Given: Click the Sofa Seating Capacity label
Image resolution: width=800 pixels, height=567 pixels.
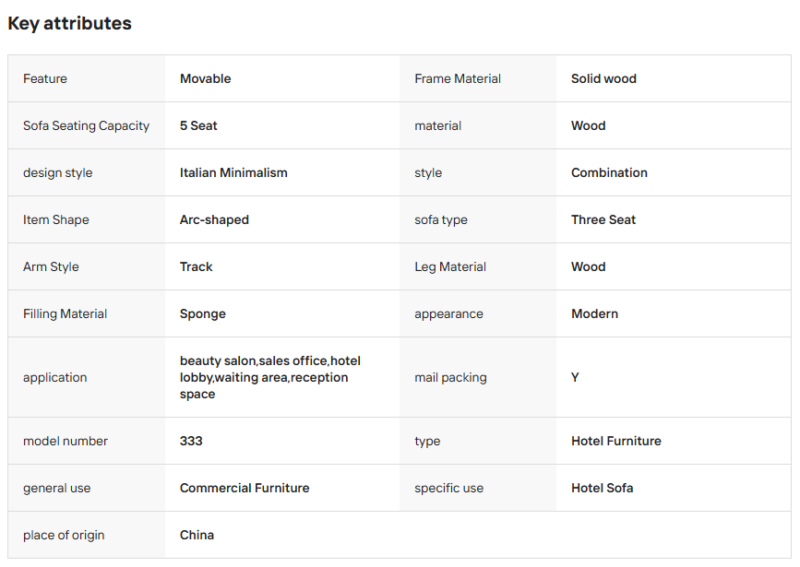Looking at the screenshot, I should [x=86, y=126].
